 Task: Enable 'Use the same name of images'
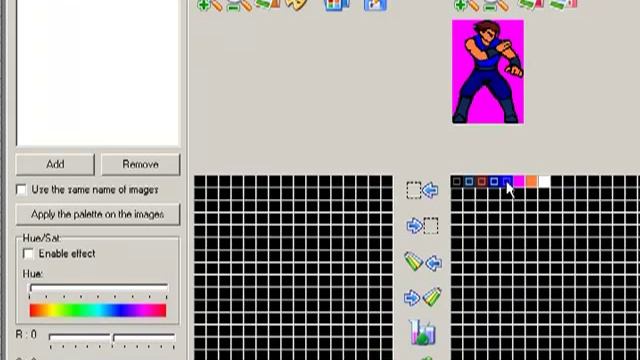pyautogui.click(x=21, y=190)
